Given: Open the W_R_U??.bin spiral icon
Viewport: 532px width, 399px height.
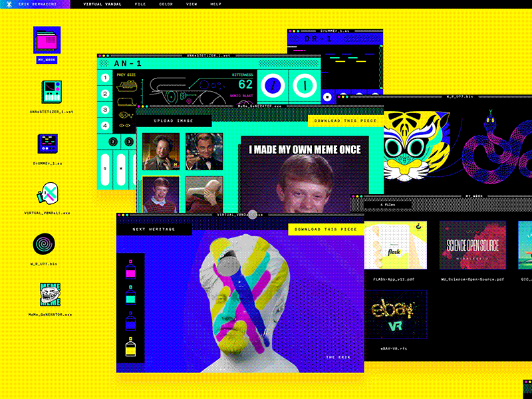Looking at the screenshot, I should [44, 243].
